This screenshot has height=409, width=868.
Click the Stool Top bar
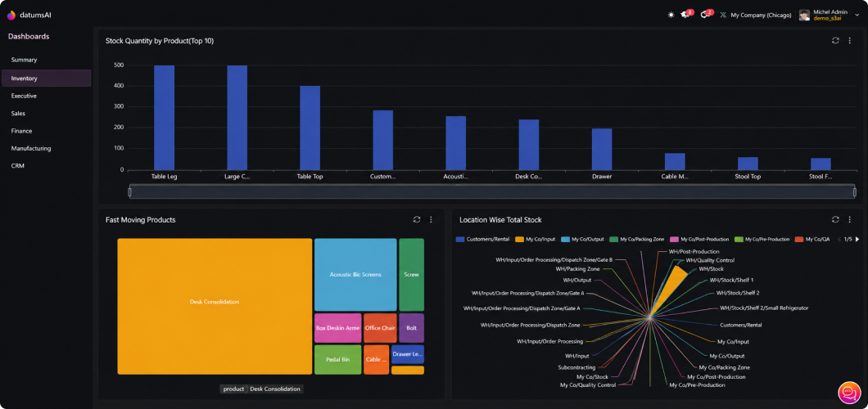pos(748,164)
